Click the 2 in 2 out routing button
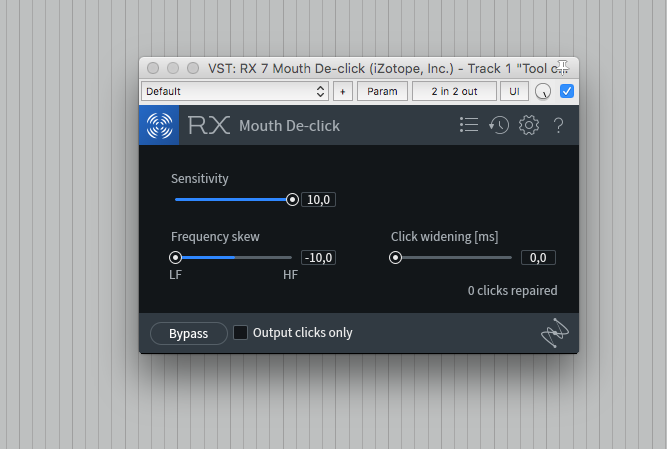667x449 pixels. point(454,91)
